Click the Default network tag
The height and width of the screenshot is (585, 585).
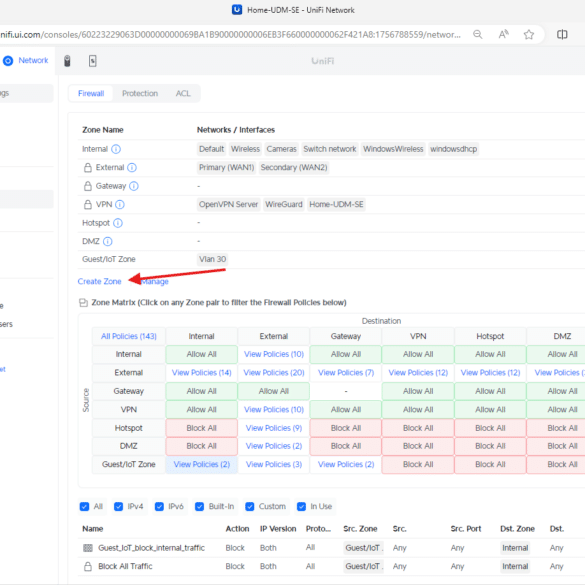212,149
